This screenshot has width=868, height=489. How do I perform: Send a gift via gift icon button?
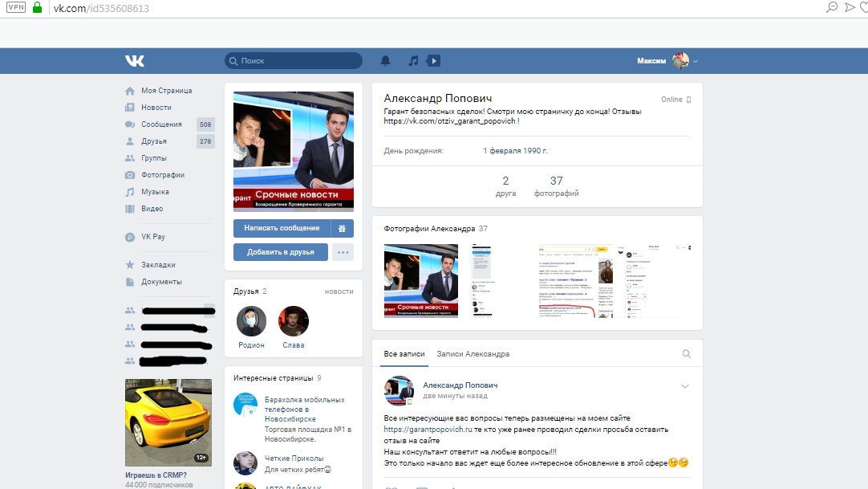(x=342, y=228)
